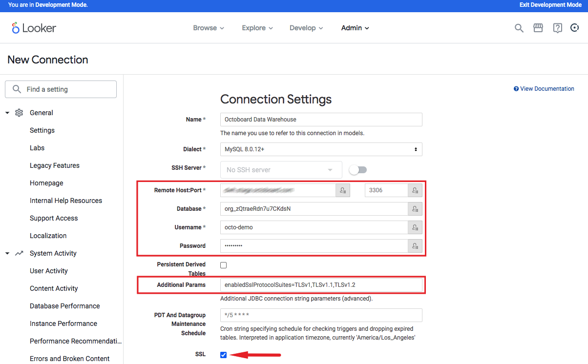The height and width of the screenshot is (364, 588).
Task: Click the connection Name input field
Action: coord(321,120)
